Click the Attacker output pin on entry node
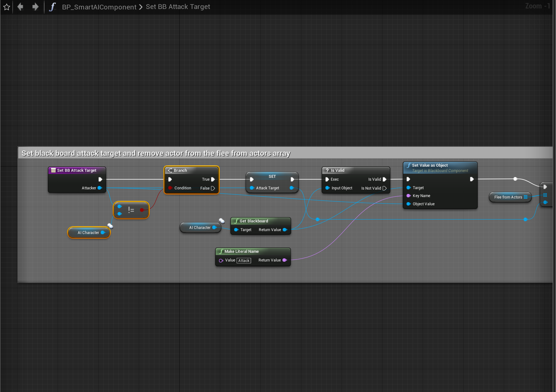 pos(99,188)
